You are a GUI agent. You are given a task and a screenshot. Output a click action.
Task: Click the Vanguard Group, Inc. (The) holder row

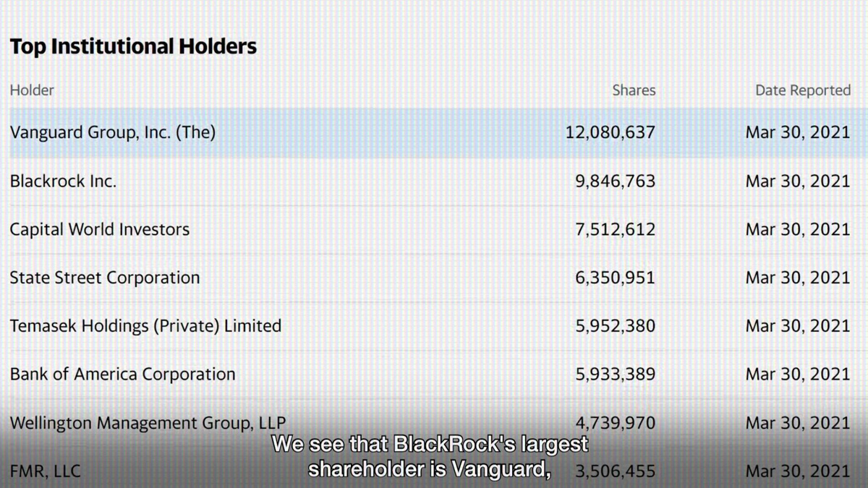coord(113,133)
